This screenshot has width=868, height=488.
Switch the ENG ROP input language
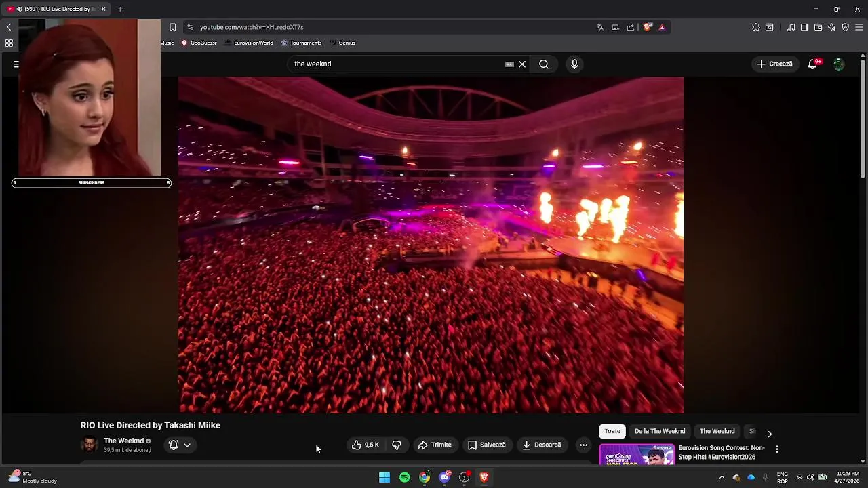[x=782, y=477]
